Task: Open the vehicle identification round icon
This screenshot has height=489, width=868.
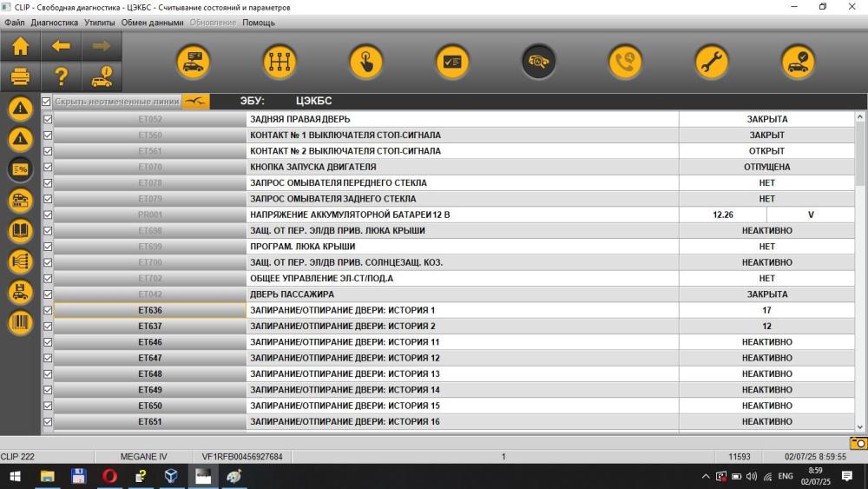Action: pos(194,62)
